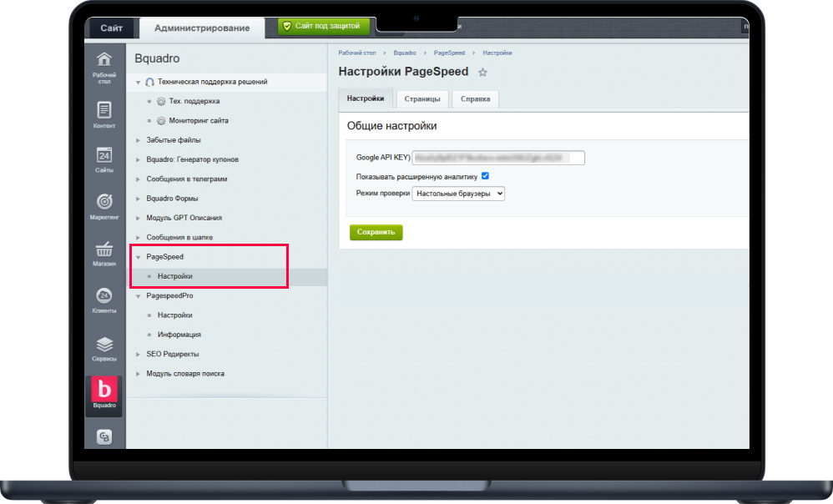Open Настройки under PagespeedPro in tree
Image resolution: width=833 pixels, height=504 pixels.
click(x=174, y=315)
